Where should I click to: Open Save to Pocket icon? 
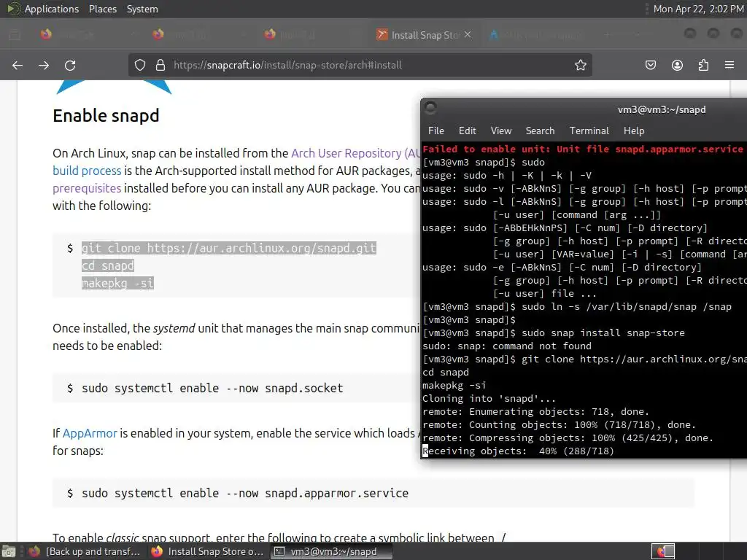tap(651, 65)
